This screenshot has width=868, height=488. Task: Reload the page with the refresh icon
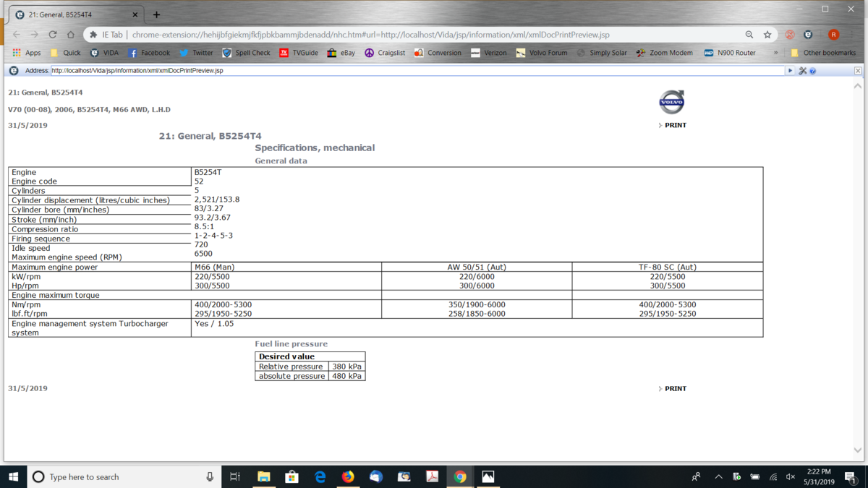pyautogui.click(x=53, y=35)
